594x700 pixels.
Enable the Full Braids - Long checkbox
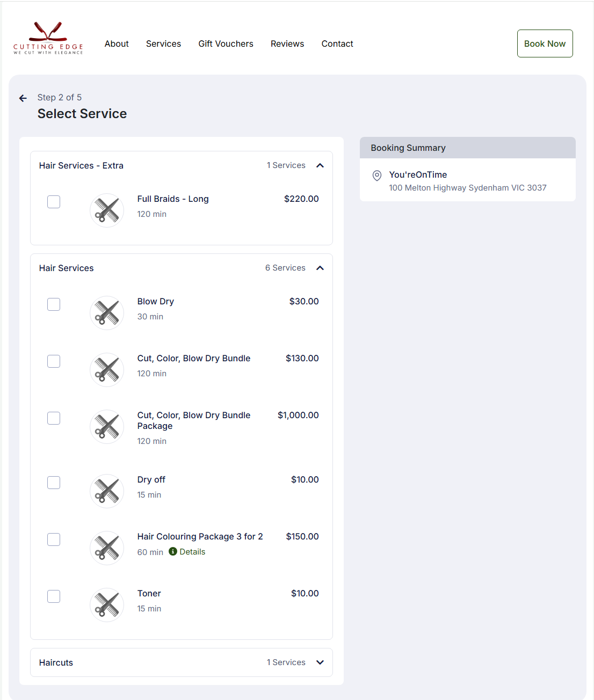53,201
